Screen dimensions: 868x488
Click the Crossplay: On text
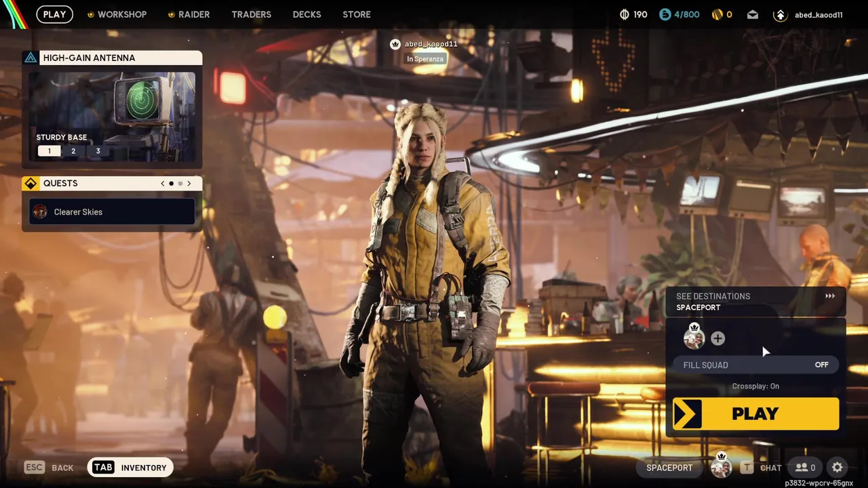click(x=755, y=386)
